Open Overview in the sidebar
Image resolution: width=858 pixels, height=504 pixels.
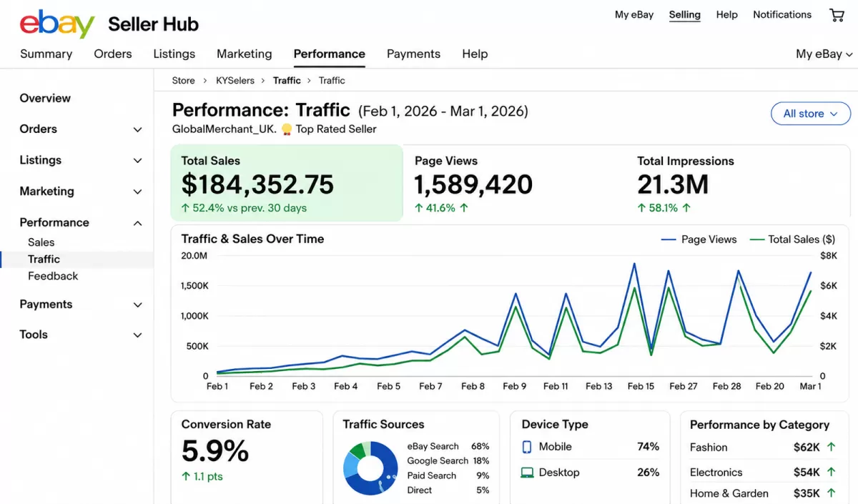(45, 99)
